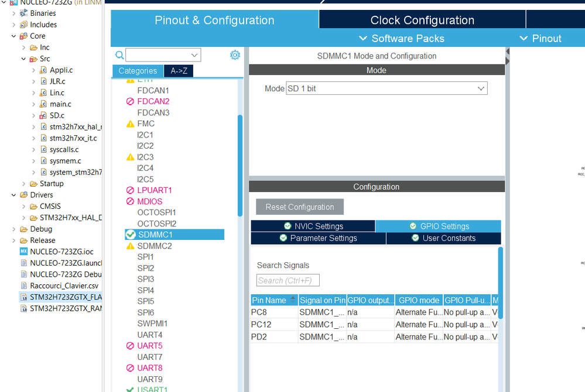Click the GPIO table vertical scrollbar
585x392 pixels.
click(x=500, y=283)
